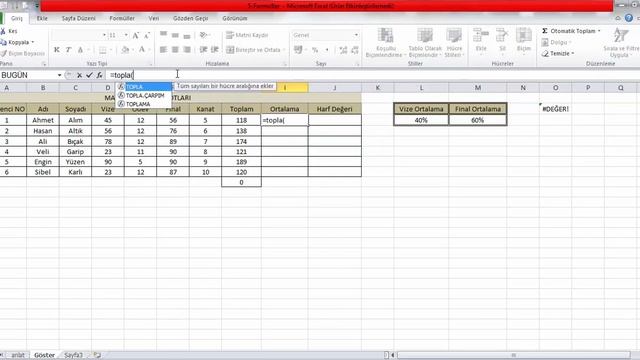This screenshot has width=640, height=360.
Task: Open fill color dropdown arrow
Action: [x=133, y=50]
